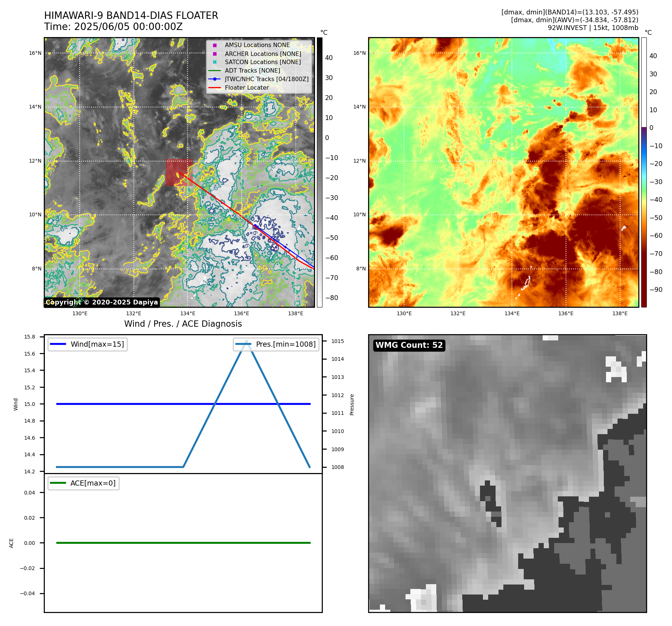Click the dmax dmin BAND14 values text

click(570, 12)
